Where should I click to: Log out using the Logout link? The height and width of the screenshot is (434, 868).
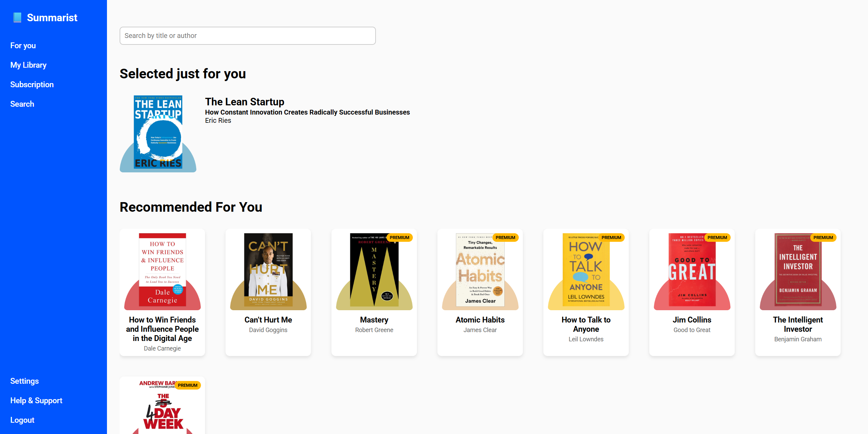tap(22, 420)
